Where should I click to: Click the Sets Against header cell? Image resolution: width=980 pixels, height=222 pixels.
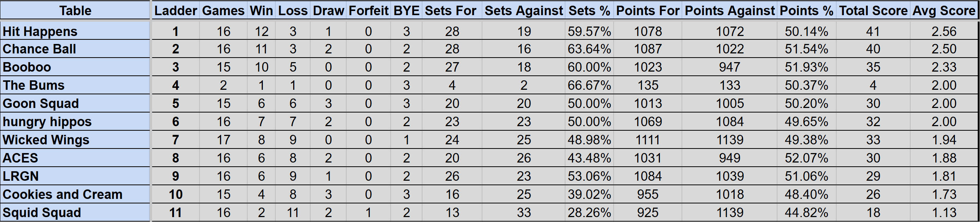523,11
